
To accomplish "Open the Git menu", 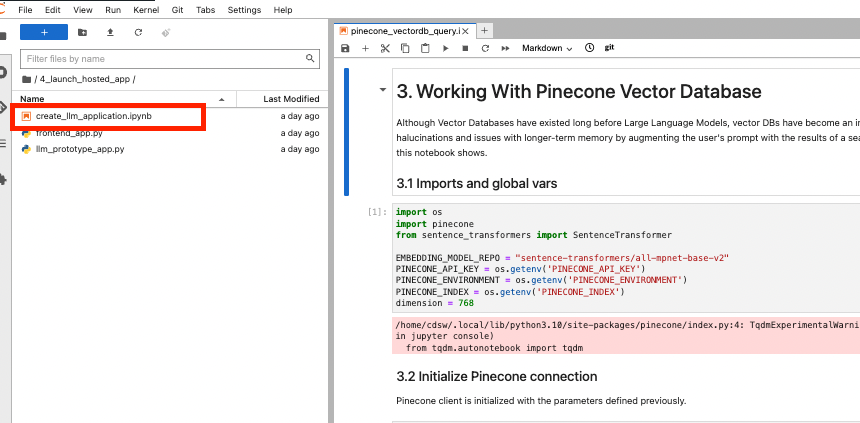I will [177, 10].
